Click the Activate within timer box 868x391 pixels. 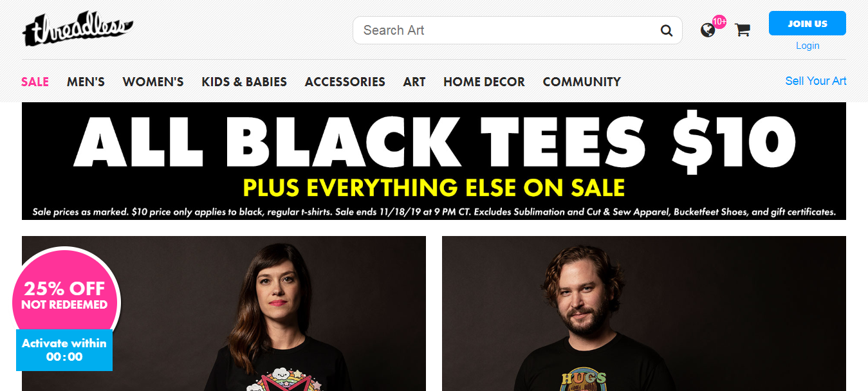[x=64, y=350]
